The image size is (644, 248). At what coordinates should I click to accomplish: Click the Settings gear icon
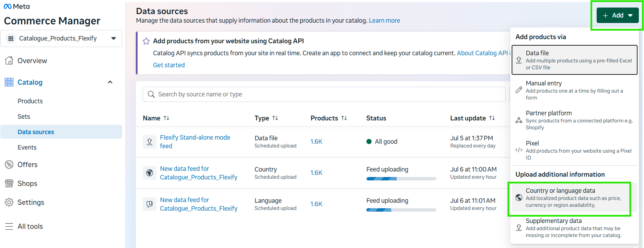tap(9, 202)
